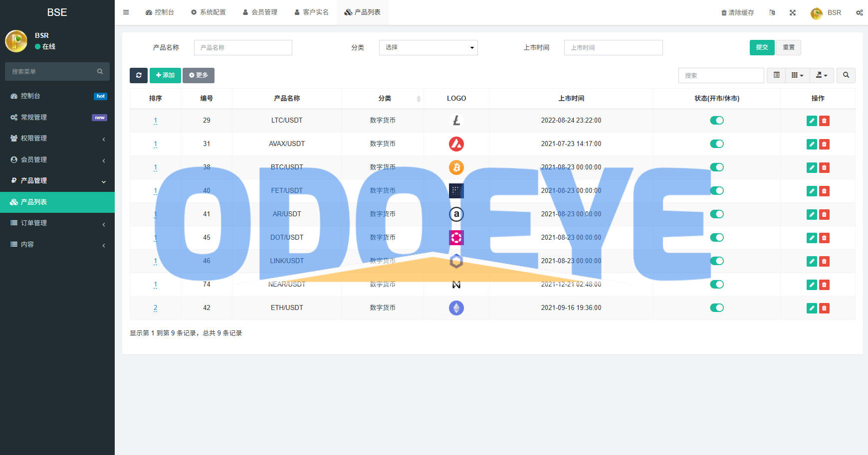The height and width of the screenshot is (455, 868).
Task: Select 产品列表 in the sidebar
Action: coord(57,202)
